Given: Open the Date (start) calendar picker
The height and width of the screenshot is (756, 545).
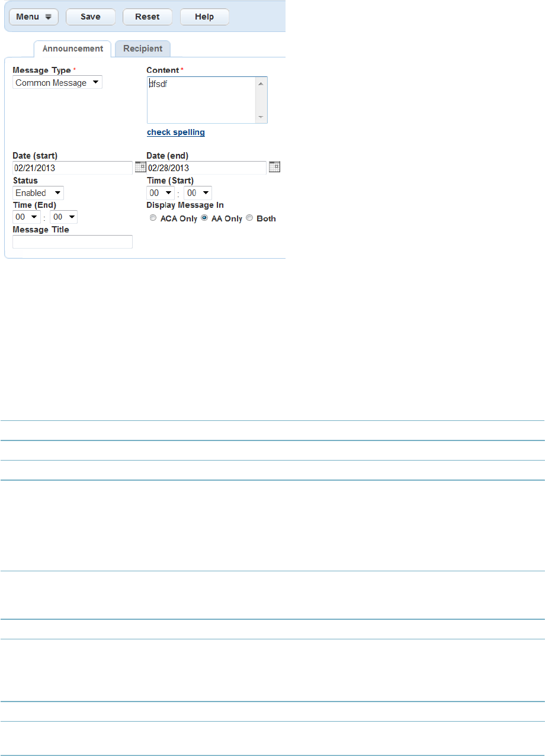Looking at the screenshot, I should pos(140,167).
